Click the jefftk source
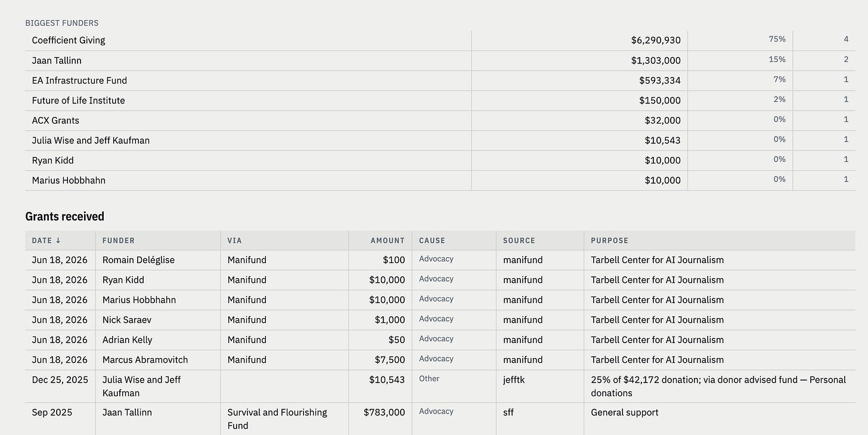Viewport: 868px width, 435px height. 514,380
